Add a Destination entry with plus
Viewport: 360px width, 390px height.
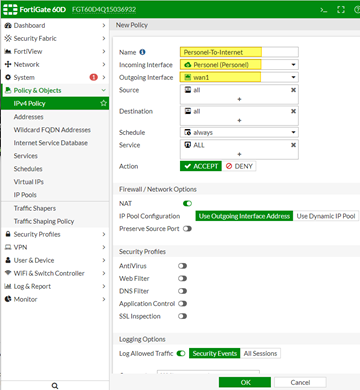[239, 120]
